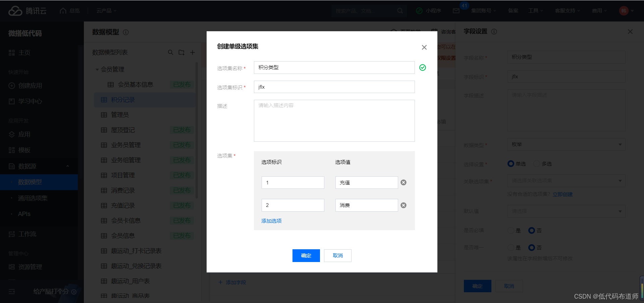Click option value input containing 消费

pos(367,205)
